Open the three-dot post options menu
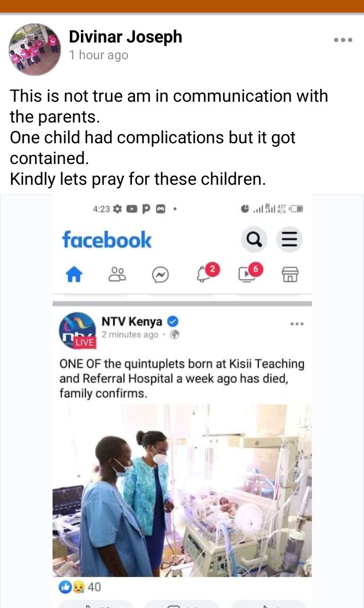Viewport: 364px width, 608px height. (343, 40)
